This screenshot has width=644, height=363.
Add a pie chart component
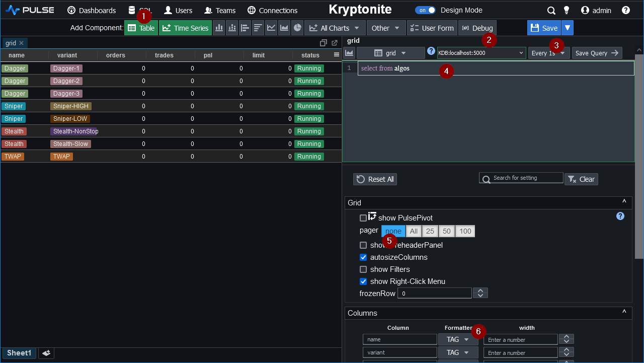pyautogui.click(x=297, y=28)
